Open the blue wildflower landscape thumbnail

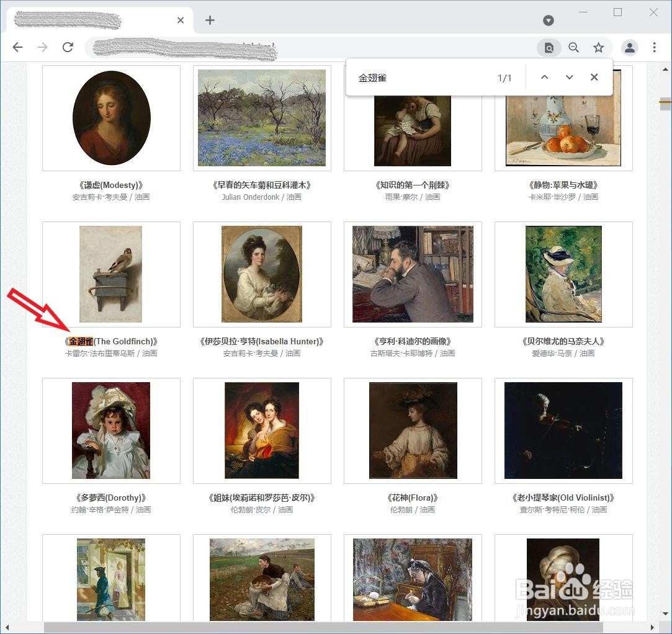point(262,118)
